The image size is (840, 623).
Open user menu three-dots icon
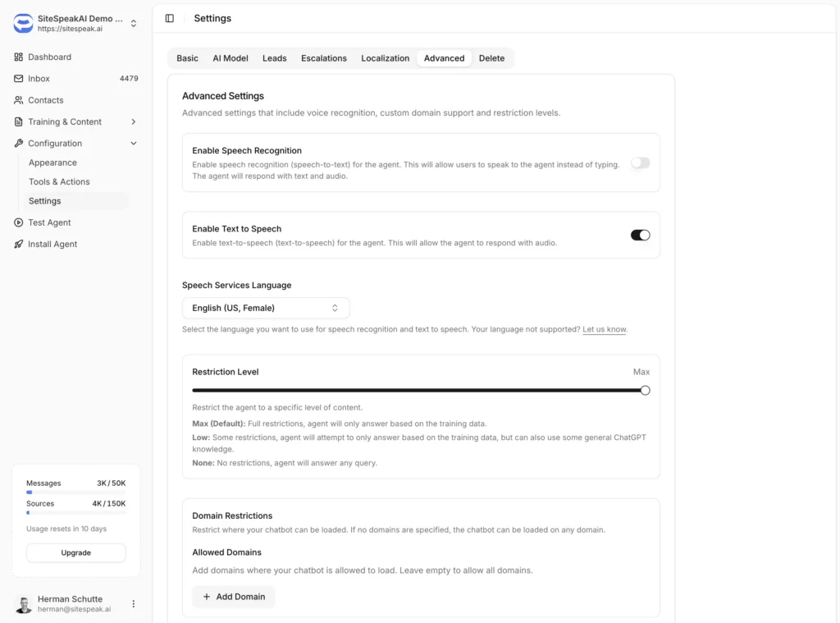134,603
